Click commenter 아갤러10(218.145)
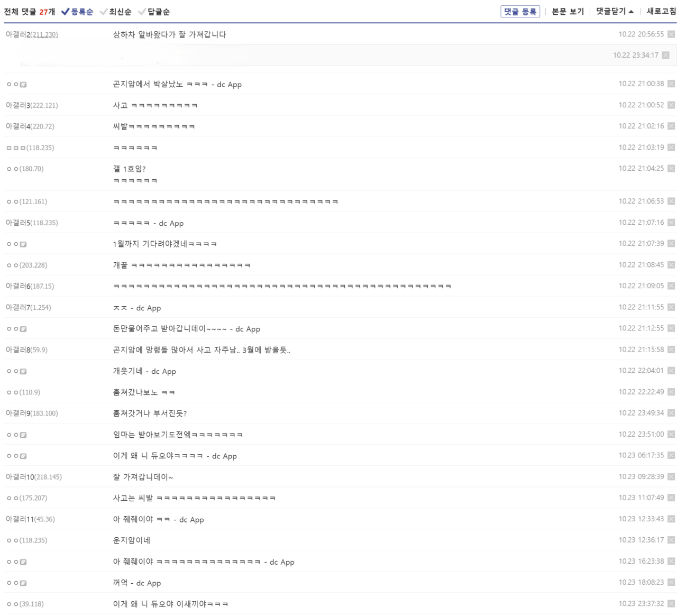The width and height of the screenshot is (677, 616). coord(34,477)
